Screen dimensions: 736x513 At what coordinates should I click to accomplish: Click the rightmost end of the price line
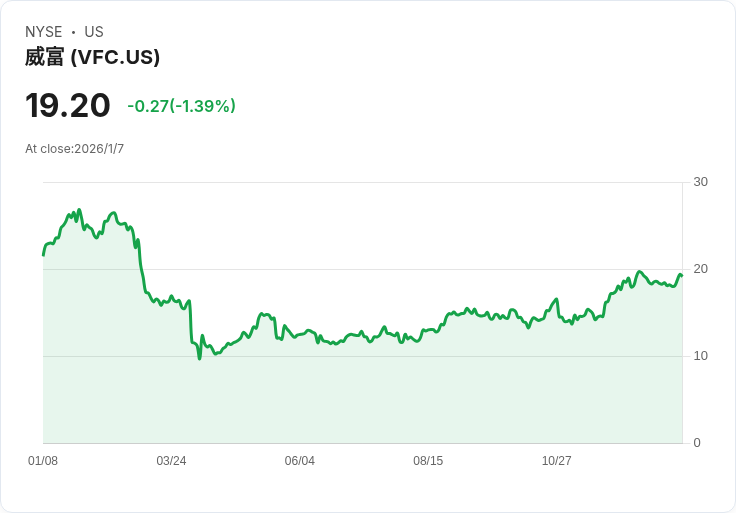tap(681, 275)
